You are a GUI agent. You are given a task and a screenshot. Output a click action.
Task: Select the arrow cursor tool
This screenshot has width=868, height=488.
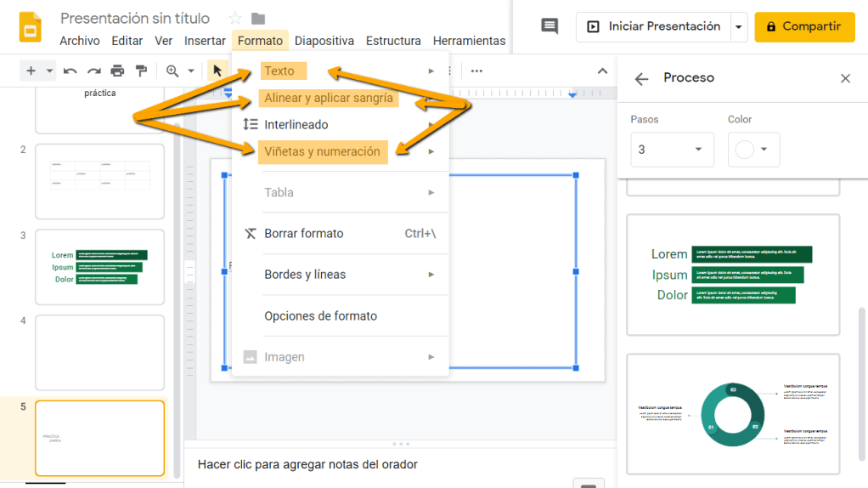coord(217,71)
